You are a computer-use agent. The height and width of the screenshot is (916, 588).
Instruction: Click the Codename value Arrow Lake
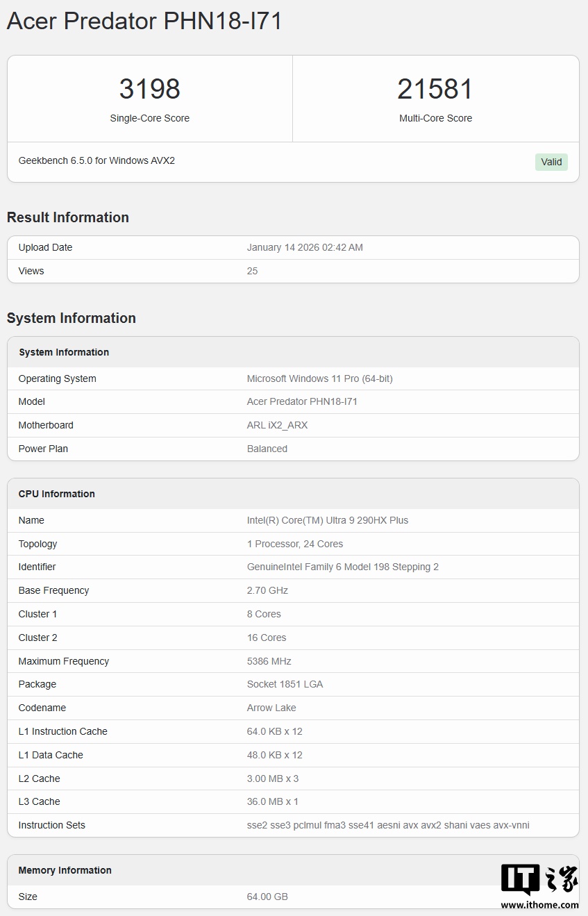pos(271,708)
